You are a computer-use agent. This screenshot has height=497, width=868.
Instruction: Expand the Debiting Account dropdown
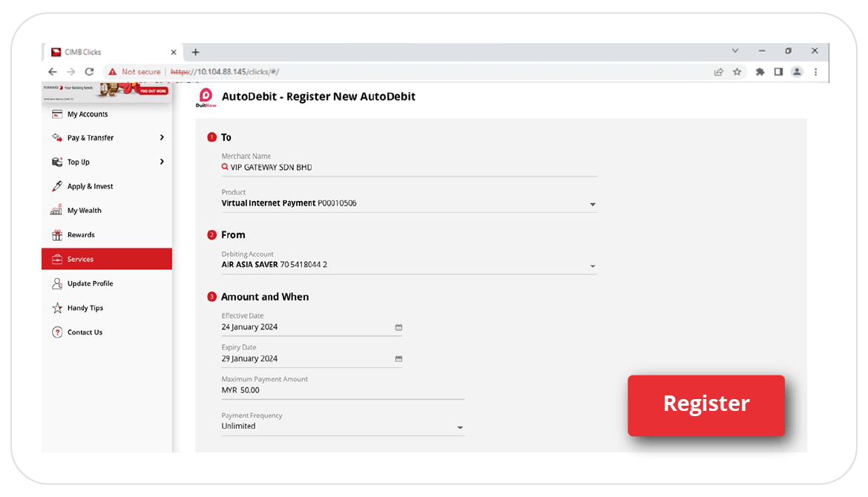click(592, 266)
